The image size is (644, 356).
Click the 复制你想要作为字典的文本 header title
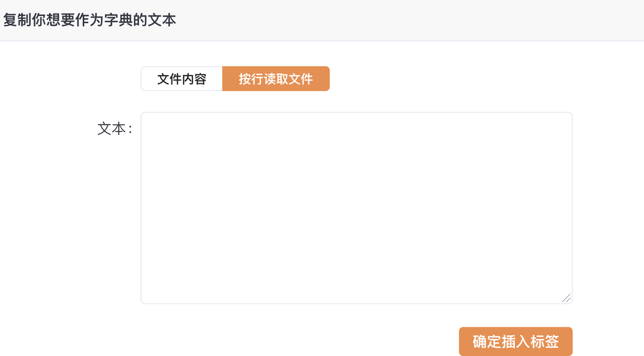pyautogui.click(x=89, y=20)
